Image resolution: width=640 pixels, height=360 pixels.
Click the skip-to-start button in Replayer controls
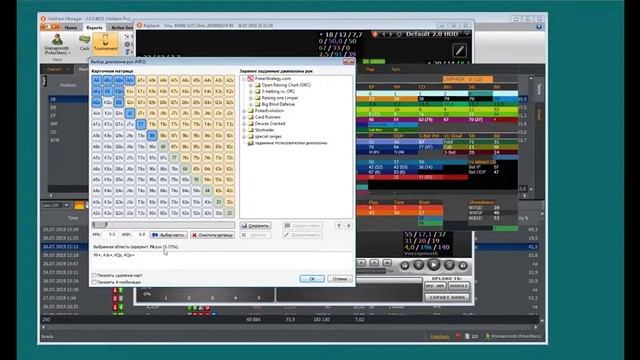[x=404, y=266]
